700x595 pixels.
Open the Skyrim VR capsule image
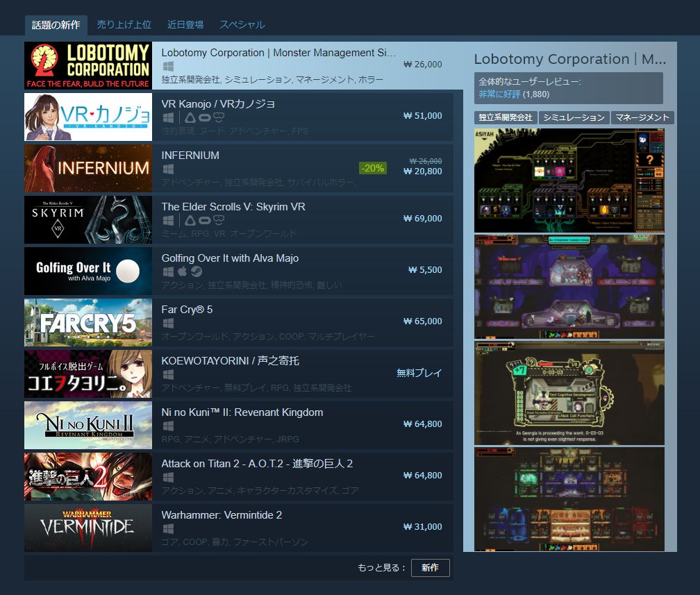[x=88, y=219]
